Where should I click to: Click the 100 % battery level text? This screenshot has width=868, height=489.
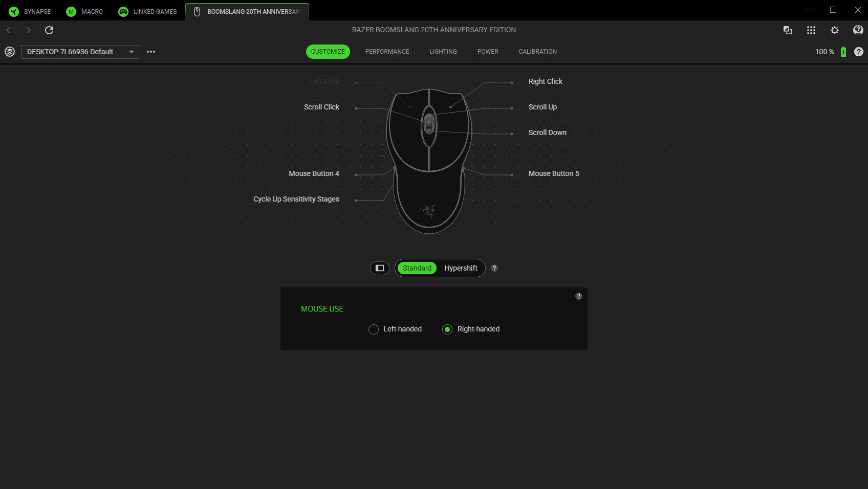(x=824, y=52)
